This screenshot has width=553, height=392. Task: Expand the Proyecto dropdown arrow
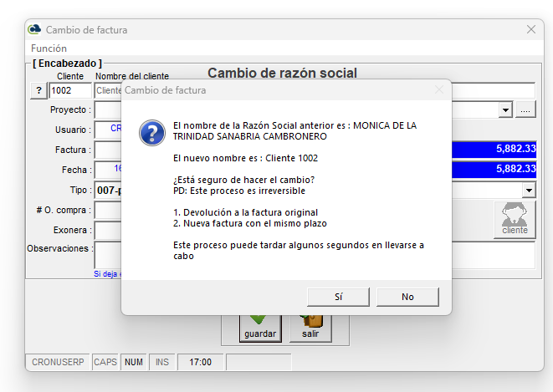point(505,110)
